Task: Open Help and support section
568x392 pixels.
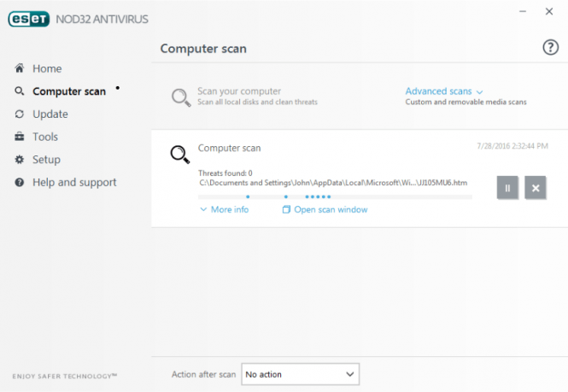Action: coord(74,182)
